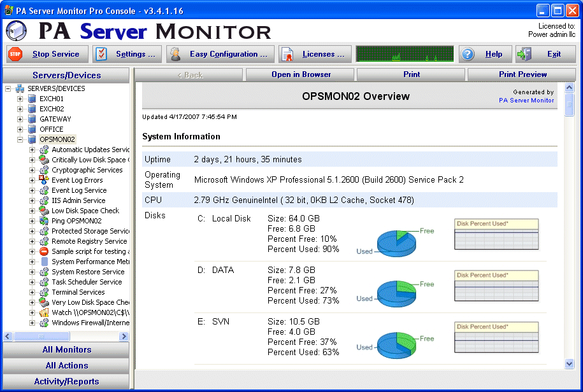Click the Very Low Disk Space Check icon

pos(44,302)
